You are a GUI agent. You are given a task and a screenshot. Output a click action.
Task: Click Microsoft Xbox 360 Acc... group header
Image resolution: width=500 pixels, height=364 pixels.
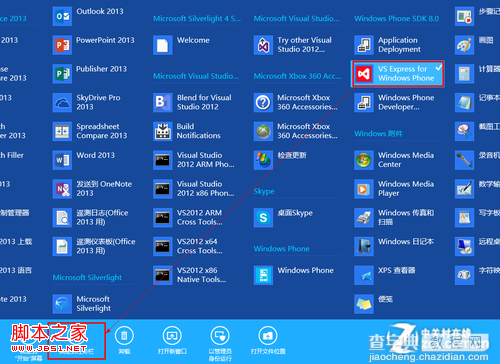pos(297,76)
